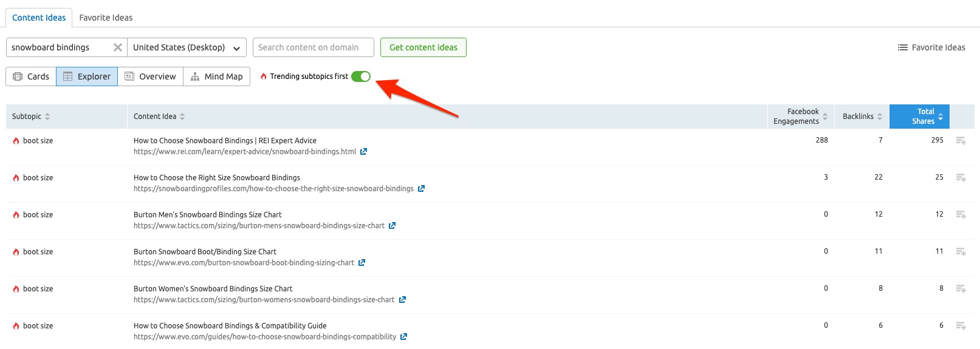Viewport: 980px width, 349px height.
Task: Select Total Shares value 295
Action: (x=937, y=140)
